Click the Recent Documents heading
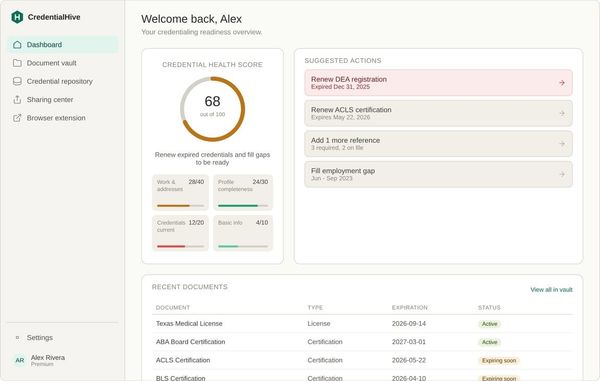Screen dimensions: 600x381 click(189, 287)
